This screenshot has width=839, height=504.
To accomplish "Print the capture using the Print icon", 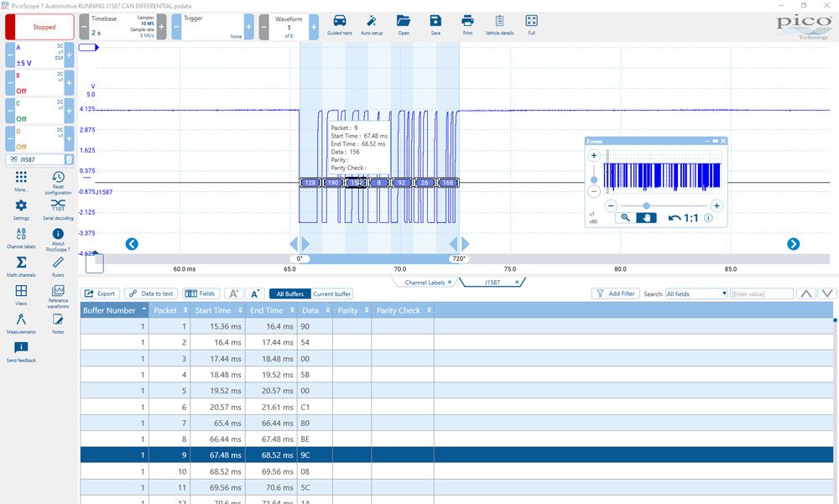I will tap(467, 25).
